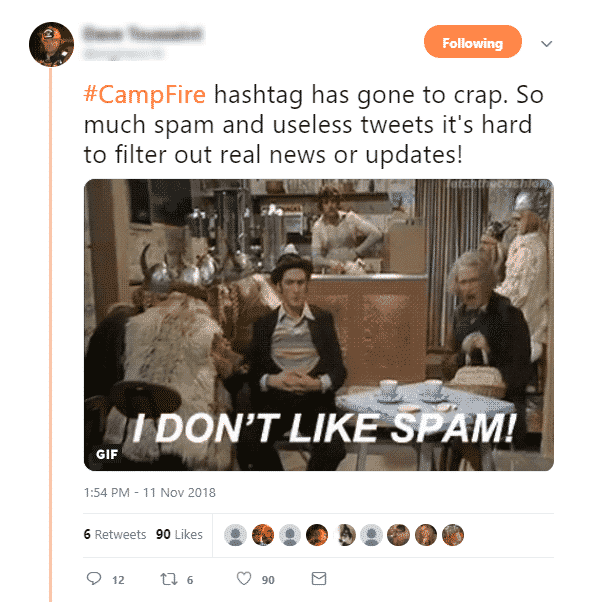Open the first liker's default gray avatar
The image size is (590, 602).
pos(235,534)
